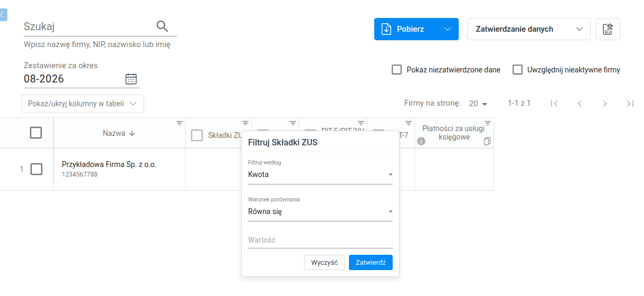This screenshot has width=644, height=296.
Task: Sort by Nazwa using the arrow
Action: tap(132, 133)
